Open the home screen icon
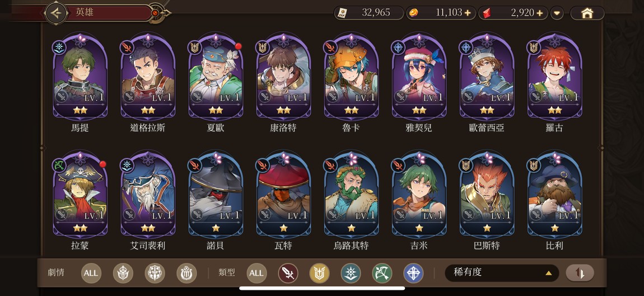This screenshot has height=296, width=644. (587, 13)
